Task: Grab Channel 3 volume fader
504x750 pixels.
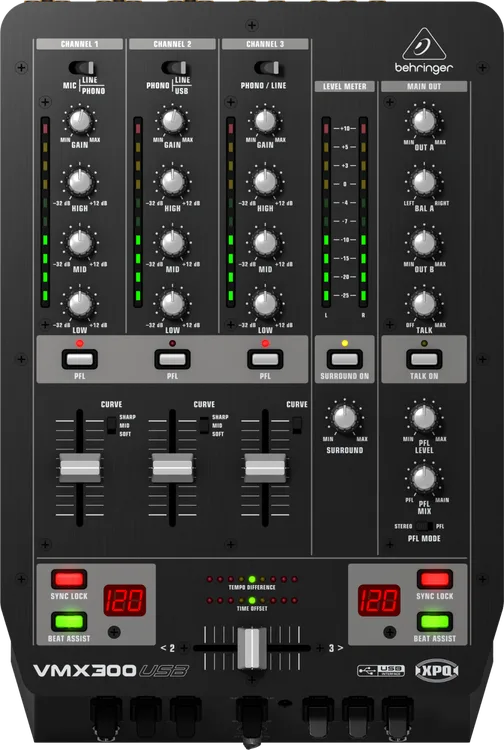Action: (265, 467)
